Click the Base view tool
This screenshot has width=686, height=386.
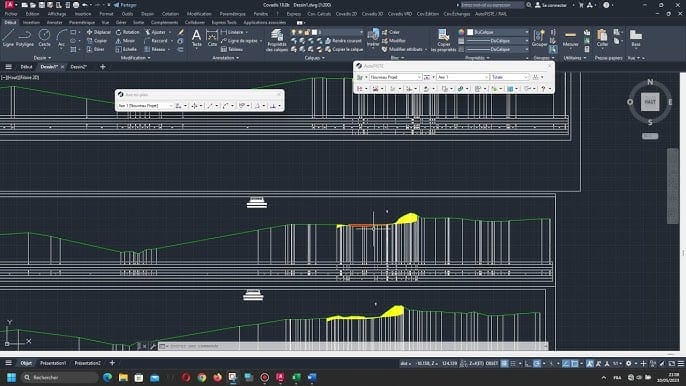coord(636,38)
